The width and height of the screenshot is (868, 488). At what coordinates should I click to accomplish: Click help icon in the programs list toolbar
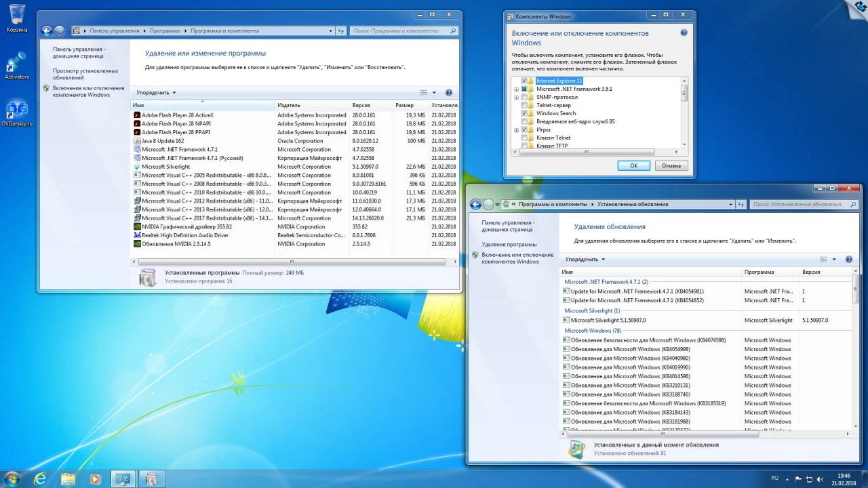448,93
